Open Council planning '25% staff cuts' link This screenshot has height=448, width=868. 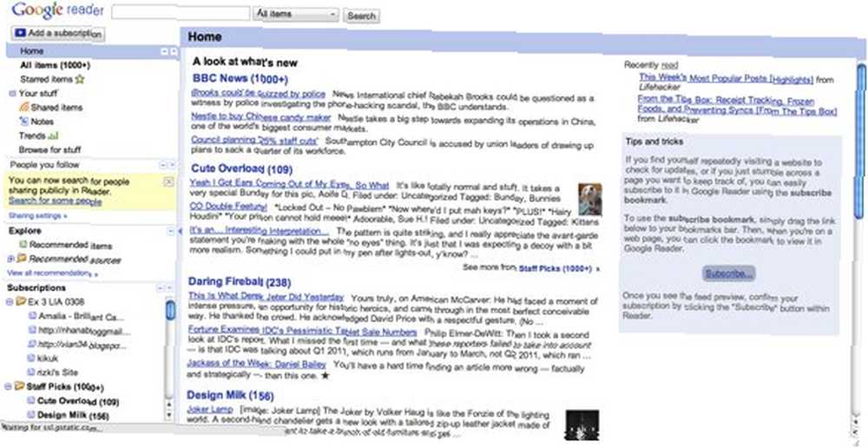[x=254, y=140]
